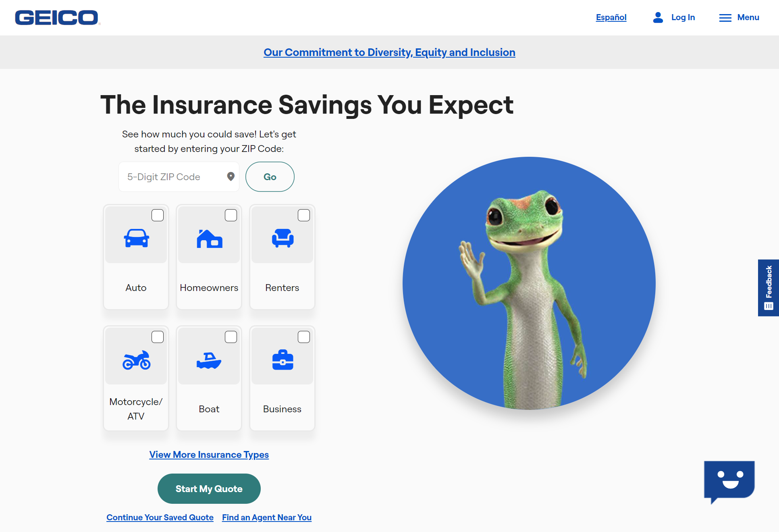779x532 pixels.
Task: Click Start My Quote button
Action: click(x=209, y=489)
